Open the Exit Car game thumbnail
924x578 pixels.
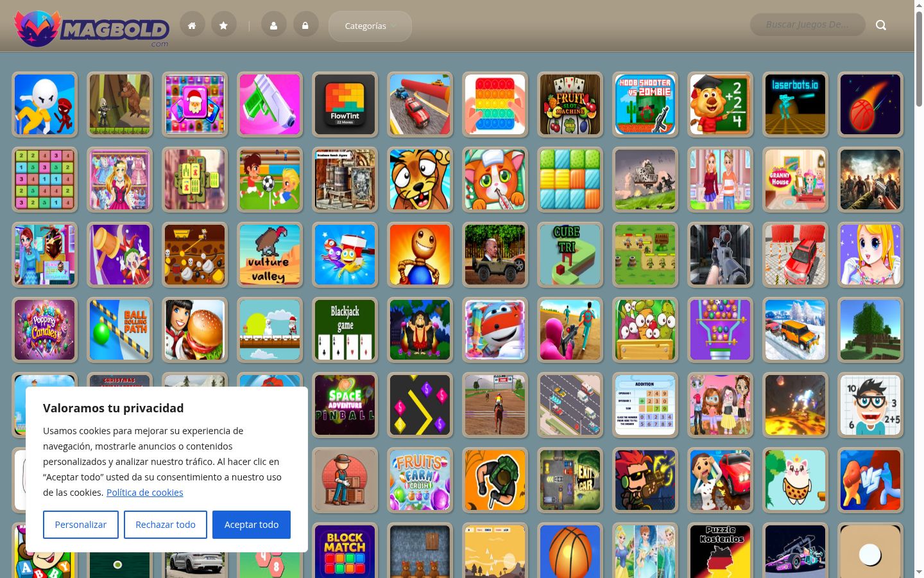pyautogui.click(x=570, y=480)
